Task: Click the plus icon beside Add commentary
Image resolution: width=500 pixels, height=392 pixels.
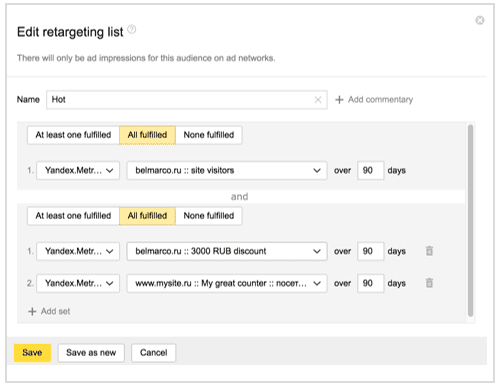Action: 339,100
